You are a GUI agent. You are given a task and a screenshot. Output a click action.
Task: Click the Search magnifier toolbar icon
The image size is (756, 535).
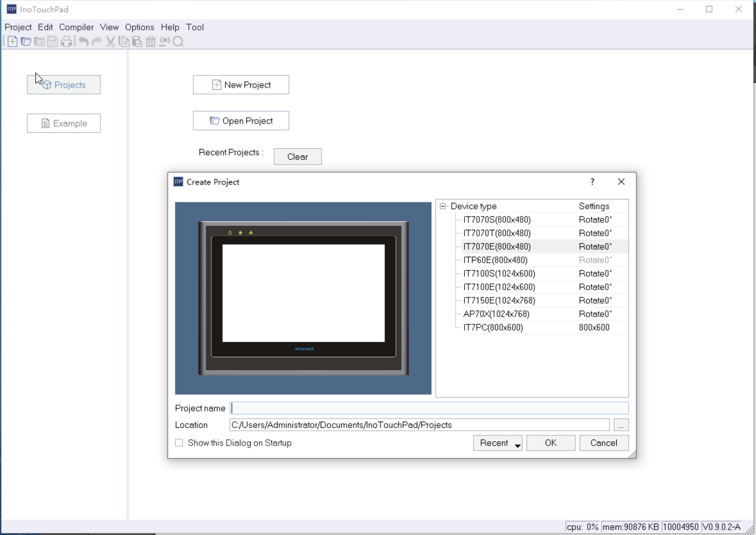[x=179, y=41]
